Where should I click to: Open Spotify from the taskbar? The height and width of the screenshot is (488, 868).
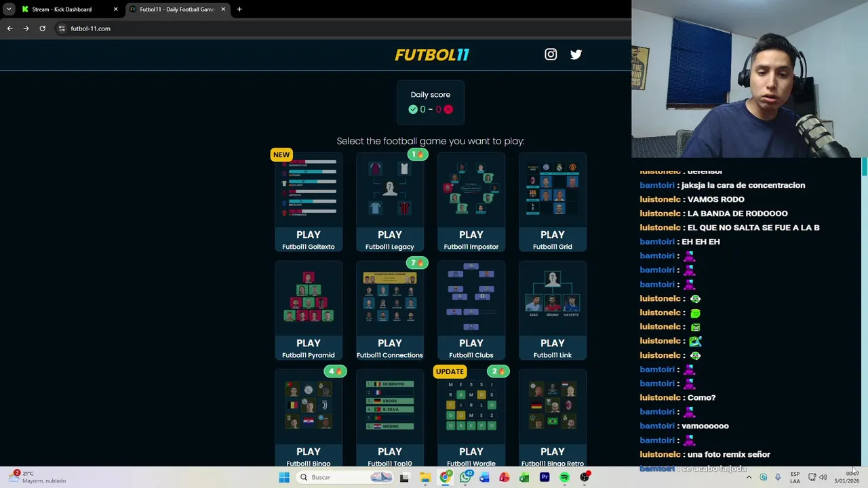pyautogui.click(x=564, y=477)
